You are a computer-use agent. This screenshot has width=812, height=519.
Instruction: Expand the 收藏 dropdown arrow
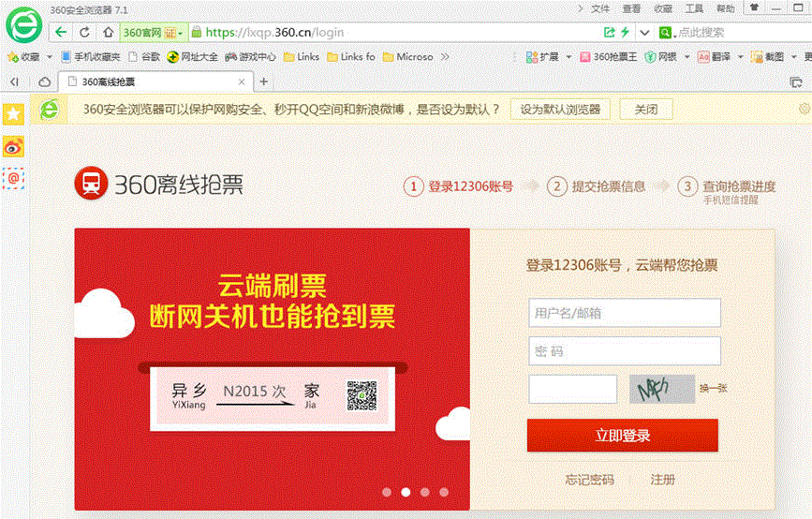click(50, 56)
